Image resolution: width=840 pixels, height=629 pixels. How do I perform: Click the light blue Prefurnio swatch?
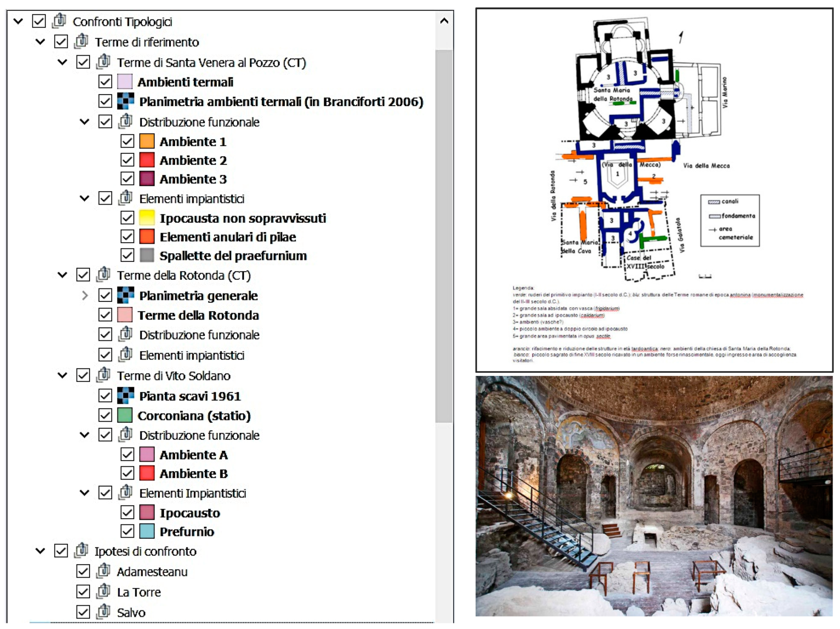click(x=147, y=531)
